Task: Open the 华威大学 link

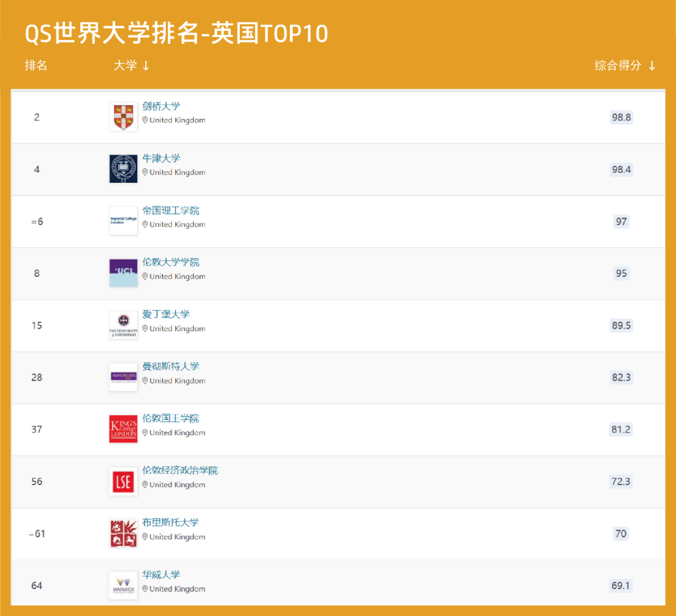Action: [x=161, y=575]
